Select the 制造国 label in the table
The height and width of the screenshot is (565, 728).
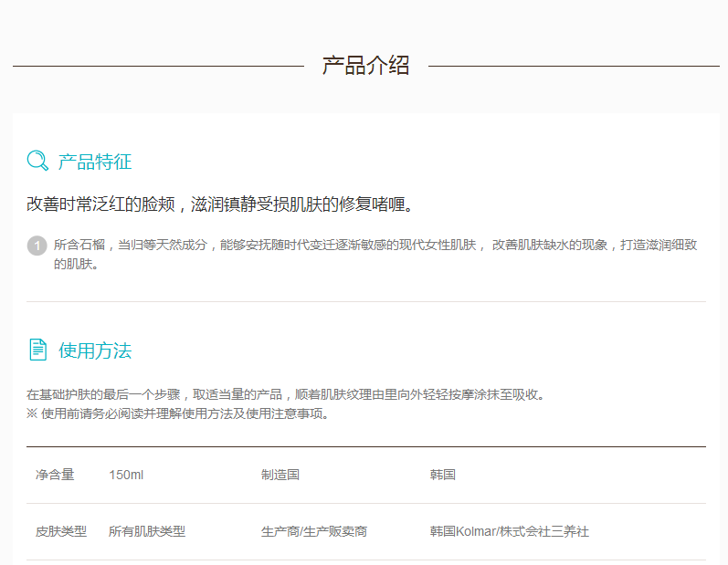tap(280, 475)
